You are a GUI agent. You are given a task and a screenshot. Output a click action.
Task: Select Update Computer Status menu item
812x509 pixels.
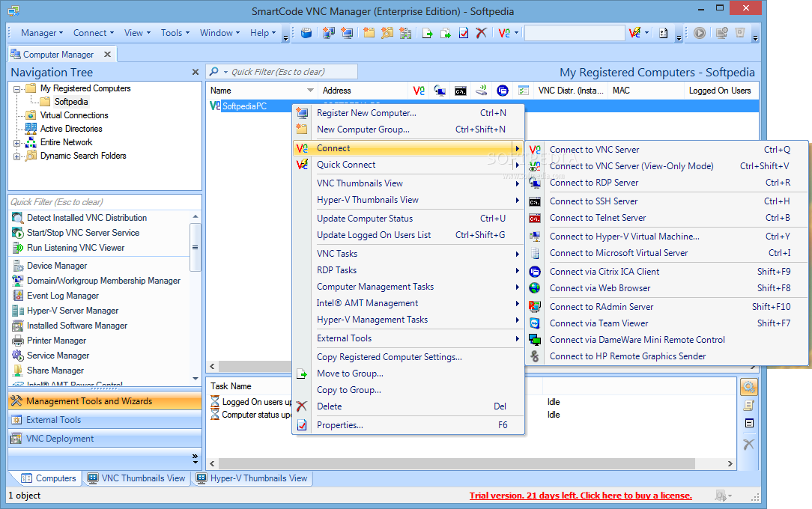tap(408, 219)
